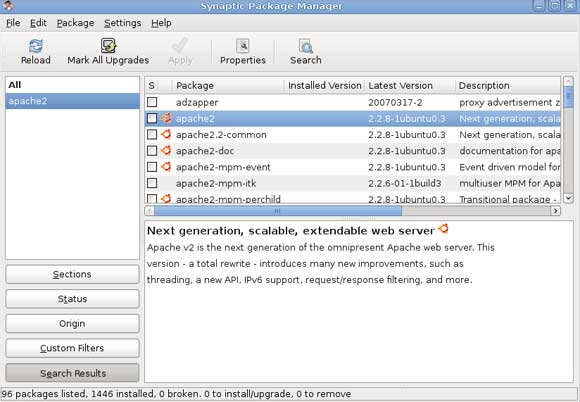
Task: Click the Mark All Upgrades icon
Action: [108, 46]
